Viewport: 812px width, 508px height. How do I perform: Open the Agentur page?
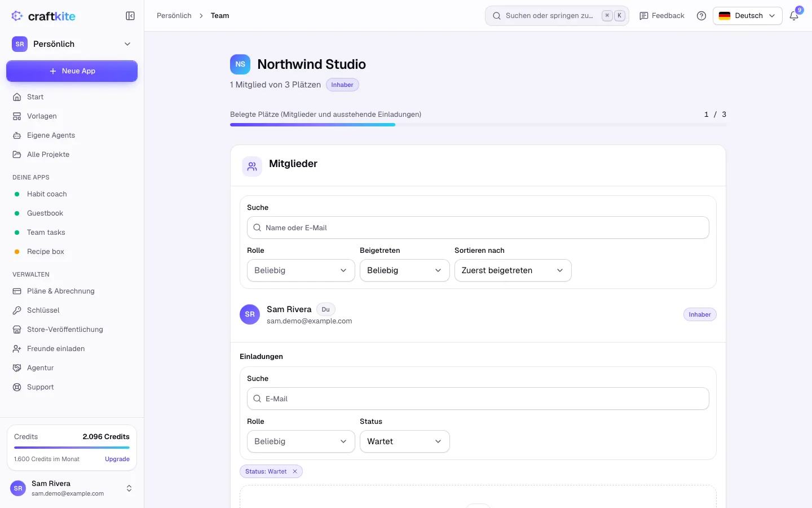(72, 368)
